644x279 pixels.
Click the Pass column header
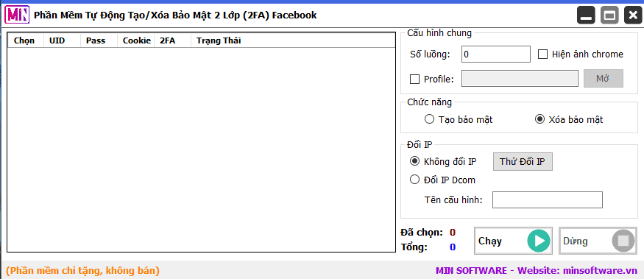click(99, 40)
